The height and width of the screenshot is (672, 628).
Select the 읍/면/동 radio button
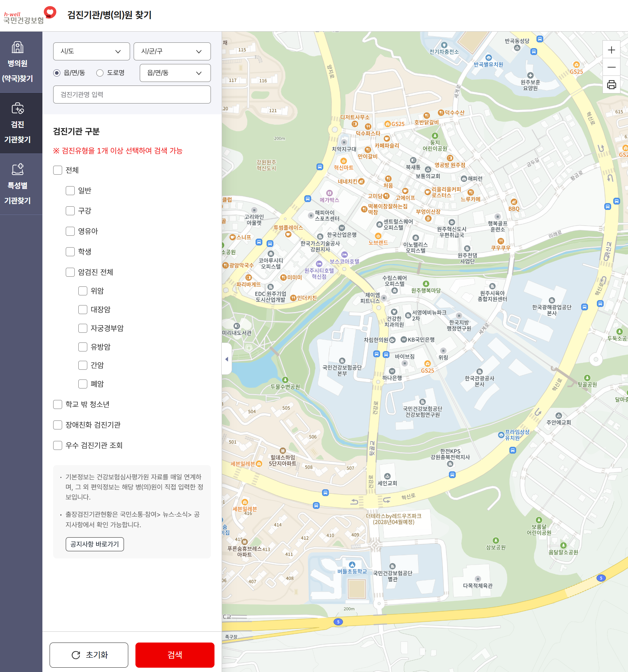click(57, 73)
